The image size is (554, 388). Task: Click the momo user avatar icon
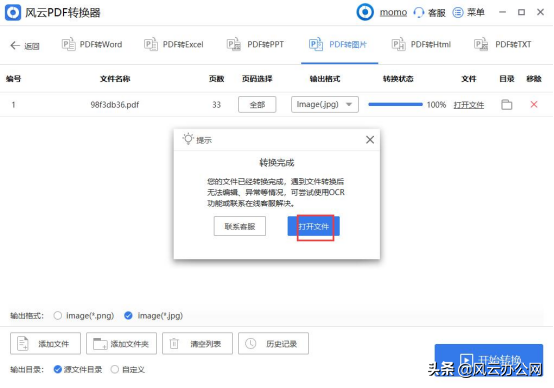pos(365,12)
